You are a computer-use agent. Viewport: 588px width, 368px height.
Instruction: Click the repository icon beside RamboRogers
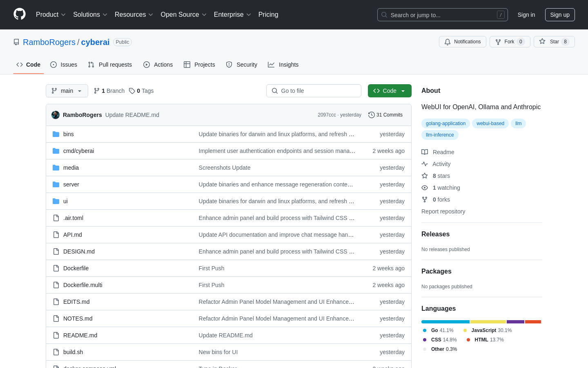pyautogui.click(x=16, y=42)
